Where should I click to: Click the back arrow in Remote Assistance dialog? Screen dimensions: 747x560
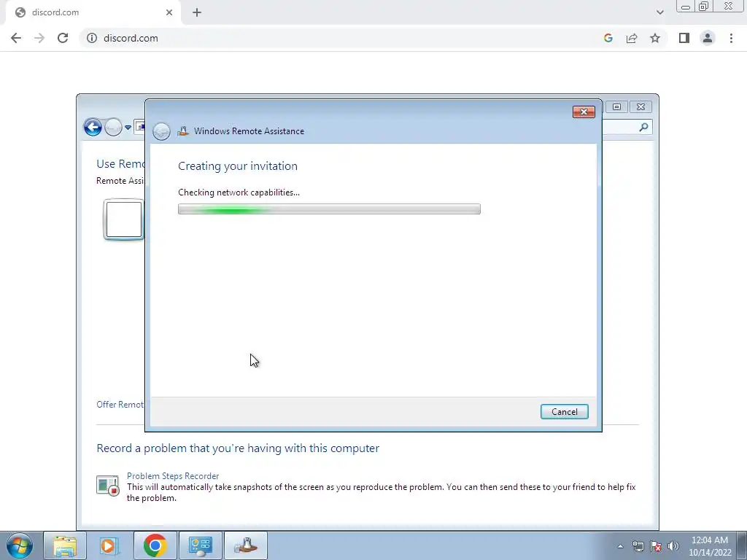click(x=161, y=131)
